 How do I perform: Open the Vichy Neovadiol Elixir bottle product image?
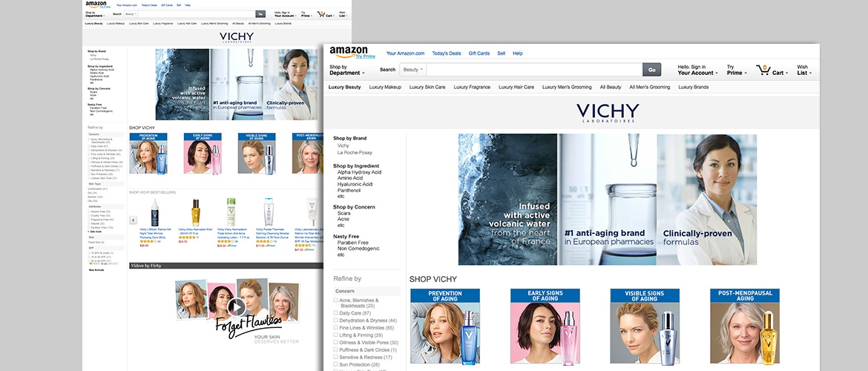pyautogui.click(x=194, y=212)
